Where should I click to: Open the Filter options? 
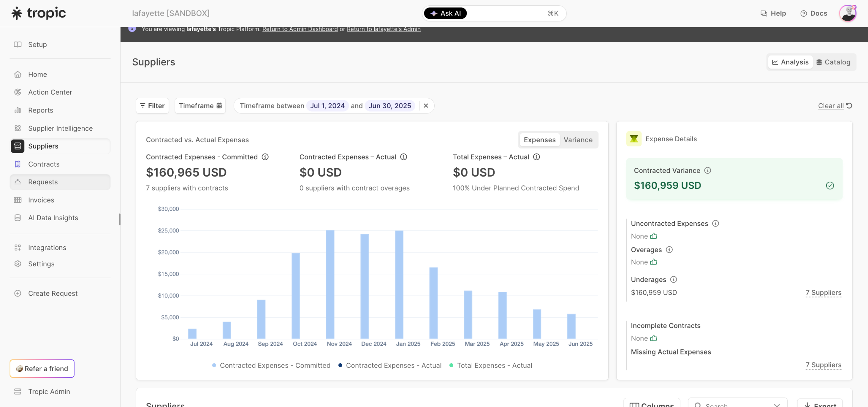[152, 106]
